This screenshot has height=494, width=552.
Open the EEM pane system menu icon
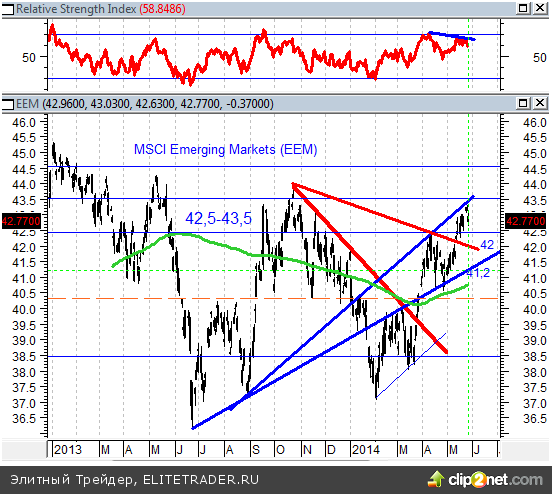tap(8, 104)
